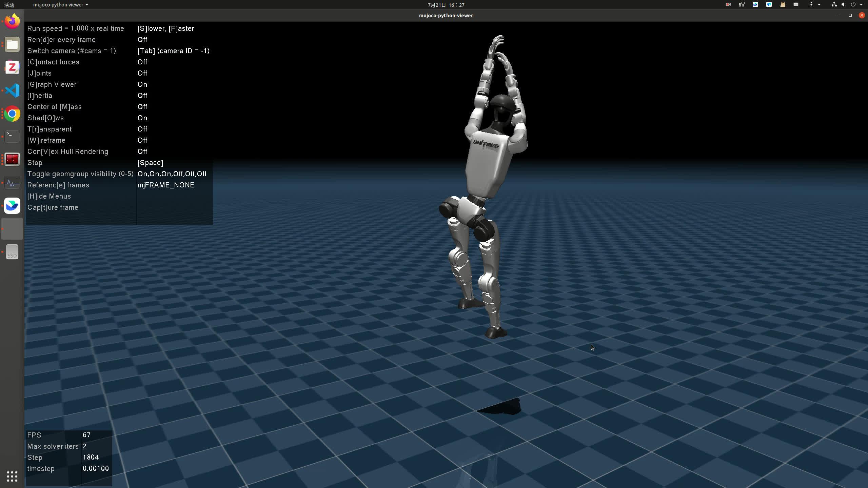868x488 pixels.
Task: Open Terminator red split-terminal icon
Action: coord(12,159)
